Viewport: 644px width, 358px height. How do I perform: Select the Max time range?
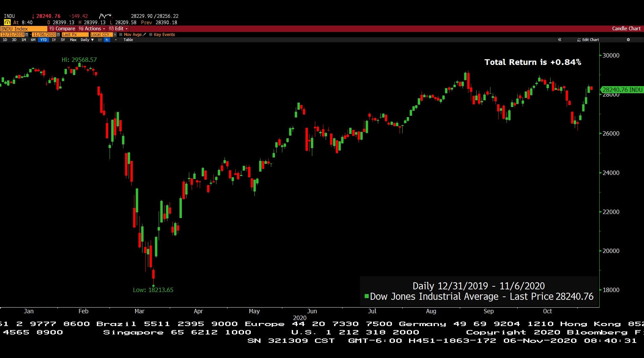[x=73, y=40]
